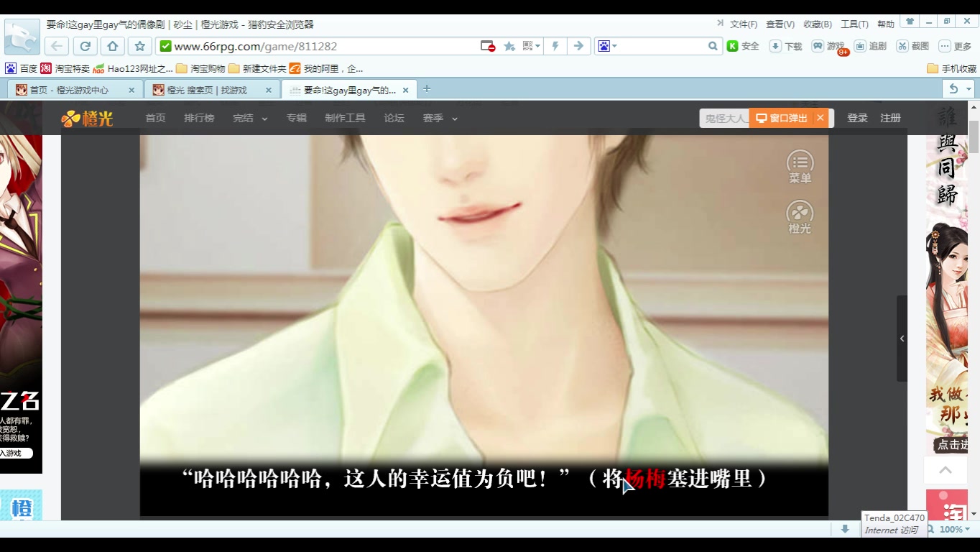The width and height of the screenshot is (980, 552).
Task: Click the ad-block icon in address bar
Action: pos(488,46)
